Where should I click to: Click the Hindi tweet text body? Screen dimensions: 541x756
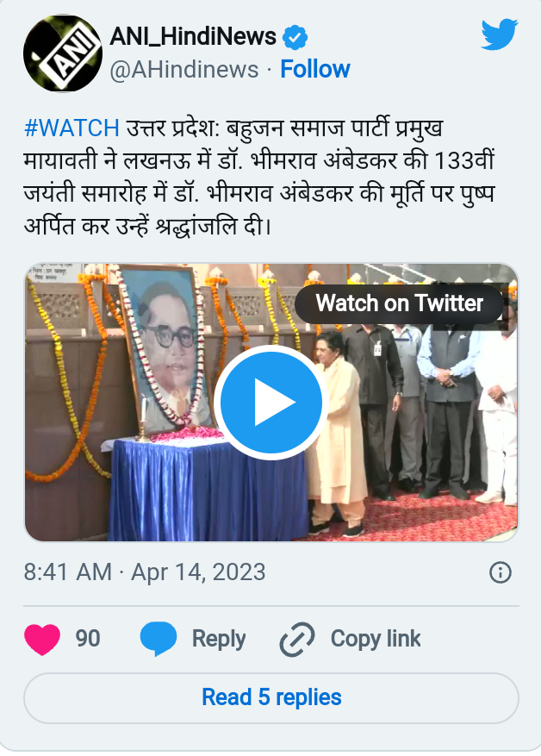[259, 177]
